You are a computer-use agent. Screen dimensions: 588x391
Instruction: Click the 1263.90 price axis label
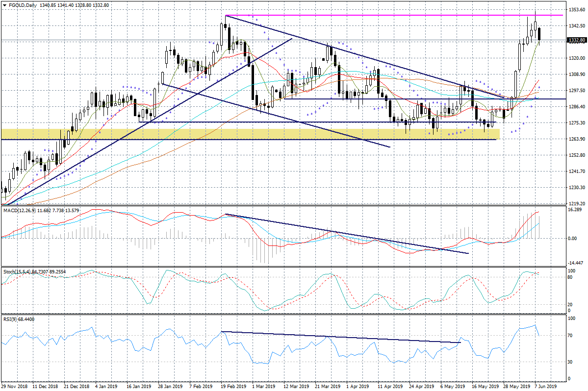(x=576, y=139)
